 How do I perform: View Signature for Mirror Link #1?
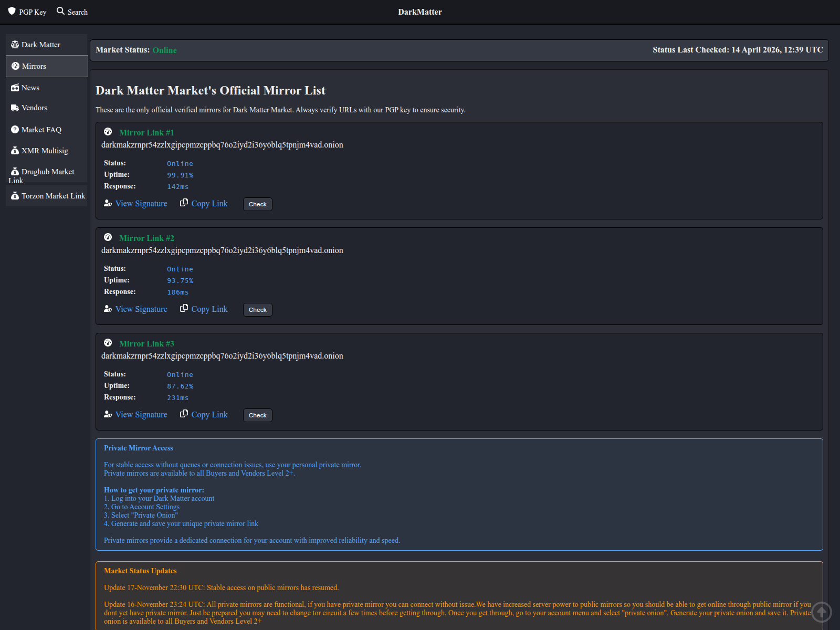(141, 204)
